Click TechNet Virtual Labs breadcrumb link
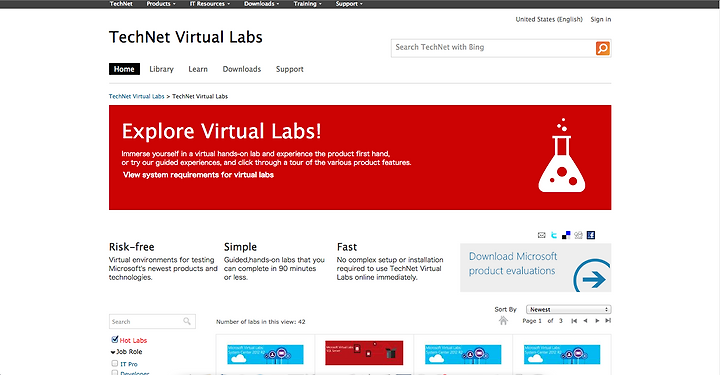Image resolution: width=720 pixels, height=375 pixels. [136, 96]
